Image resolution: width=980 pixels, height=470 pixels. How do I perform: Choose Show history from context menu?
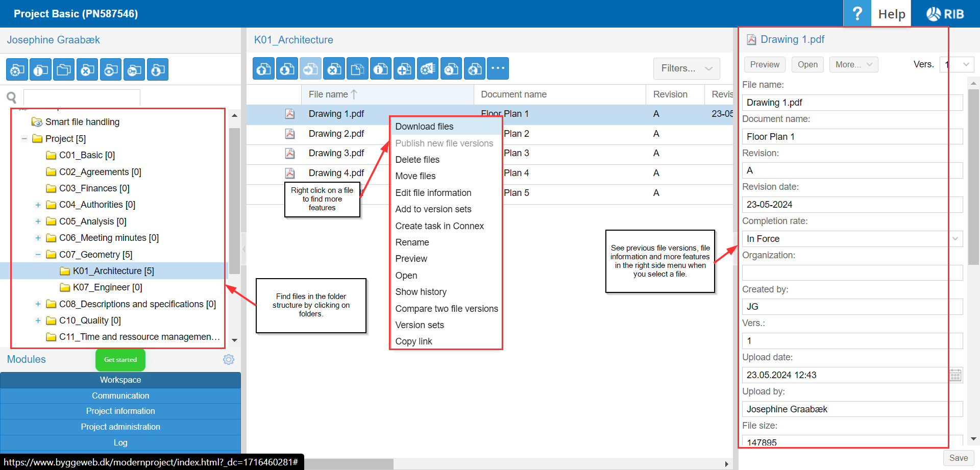pos(421,292)
